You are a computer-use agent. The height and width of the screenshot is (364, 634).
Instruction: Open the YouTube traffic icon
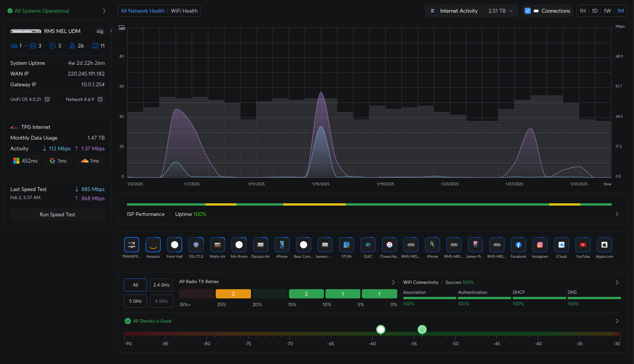[583, 245]
